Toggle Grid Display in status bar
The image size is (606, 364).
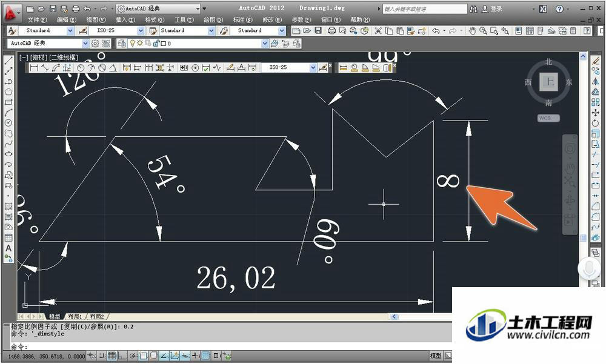click(112, 356)
